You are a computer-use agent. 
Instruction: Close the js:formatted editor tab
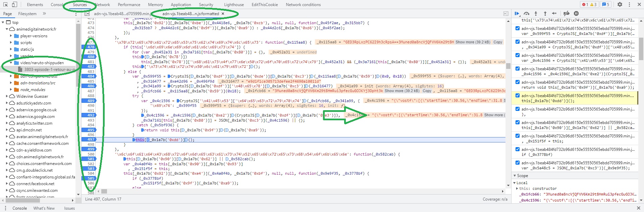(x=223, y=14)
